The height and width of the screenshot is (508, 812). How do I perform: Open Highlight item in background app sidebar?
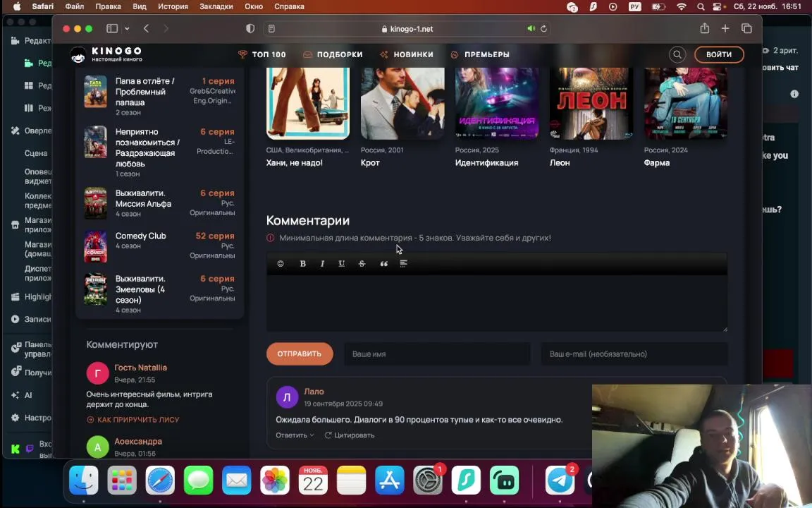tap(31, 296)
